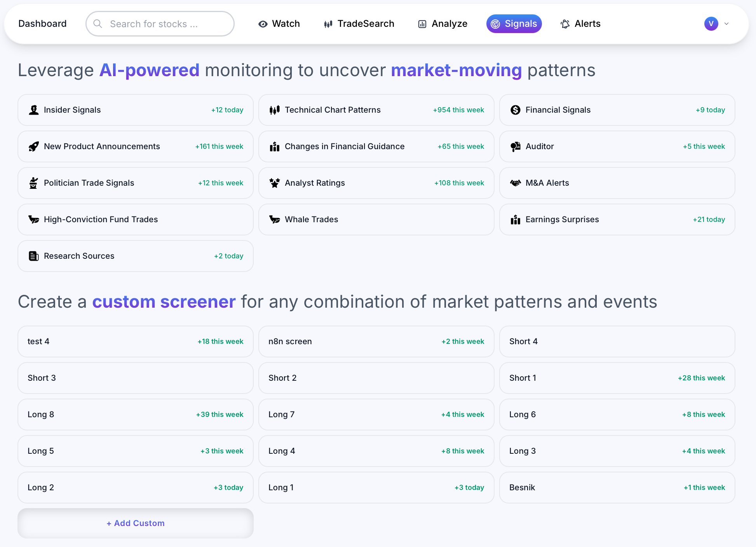Image resolution: width=756 pixels, height=547 pixels.
Task: Click the dollar icon beside Financial Signals
Action: tap(516, 110)
